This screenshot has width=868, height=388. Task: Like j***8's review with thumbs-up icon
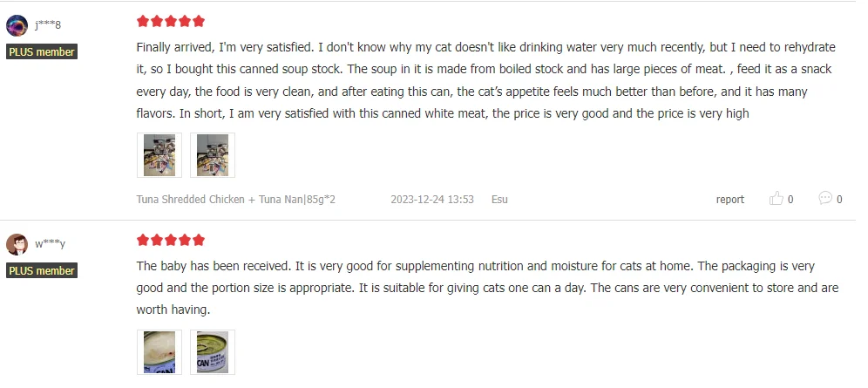776,199
